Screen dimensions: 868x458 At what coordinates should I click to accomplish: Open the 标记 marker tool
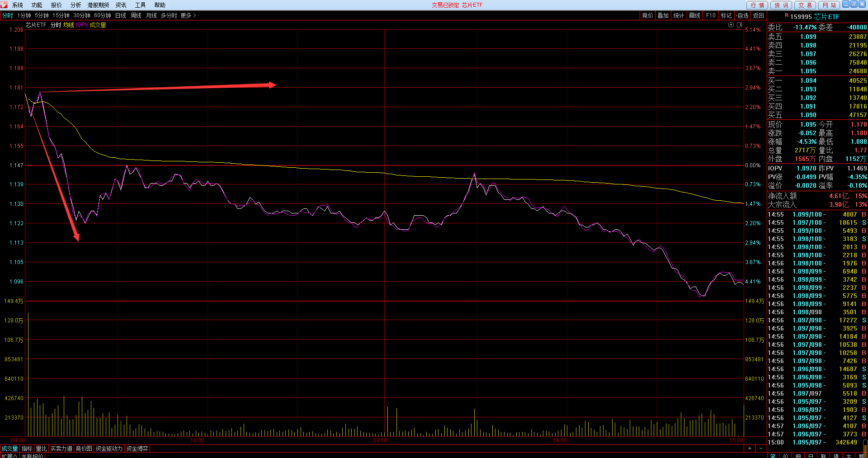click(x=726, y=15)
